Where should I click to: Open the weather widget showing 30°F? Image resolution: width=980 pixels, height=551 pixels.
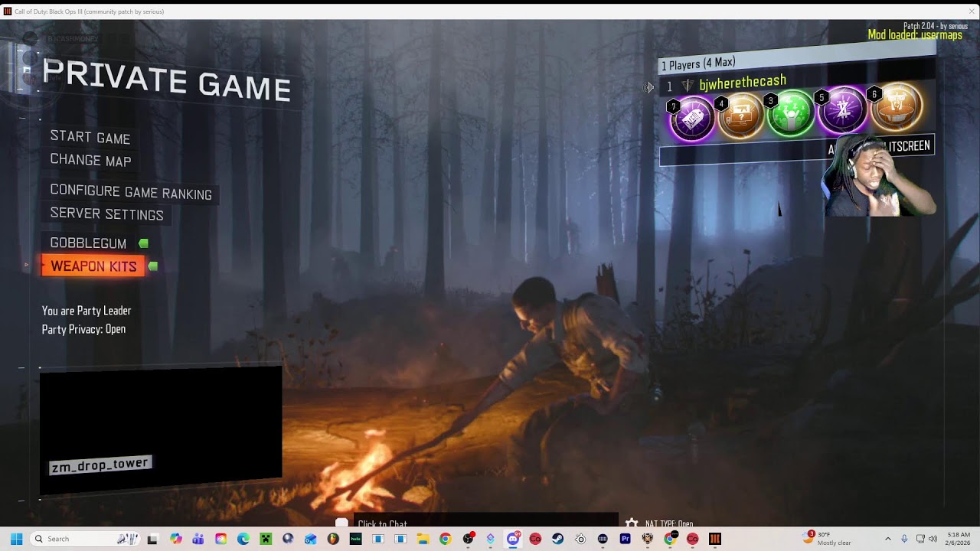point(828,539)
